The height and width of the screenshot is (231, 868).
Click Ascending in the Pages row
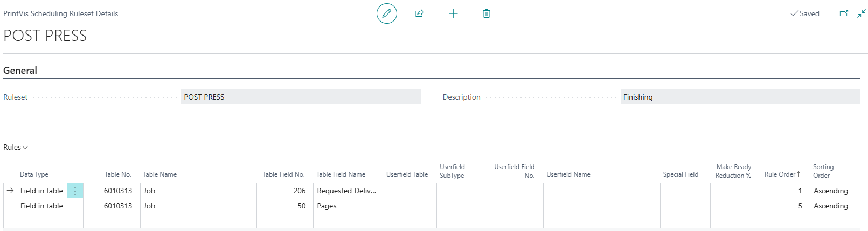click(835, 206)
